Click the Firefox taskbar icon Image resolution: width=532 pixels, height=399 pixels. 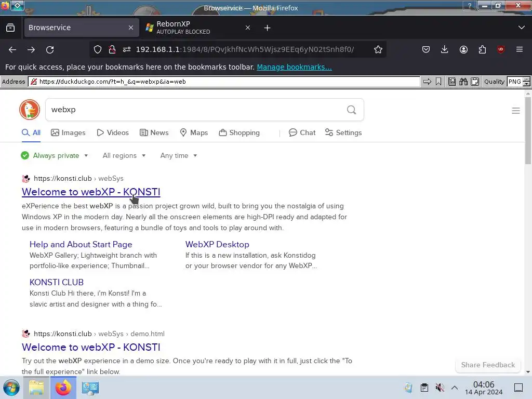tap(63, 388)
